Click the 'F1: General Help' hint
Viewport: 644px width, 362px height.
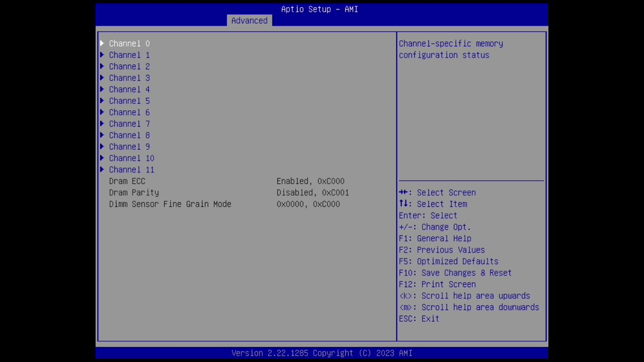point(435,238)
